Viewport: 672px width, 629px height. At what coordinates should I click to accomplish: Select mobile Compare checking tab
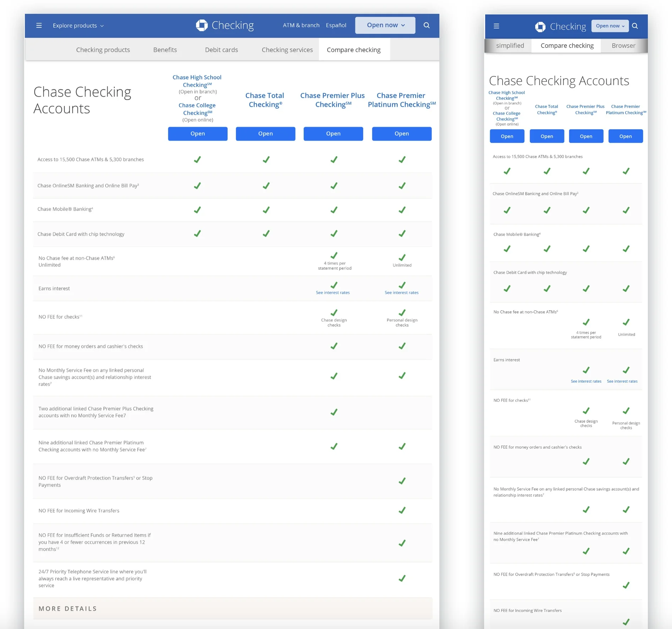click(x=567, y=46)
